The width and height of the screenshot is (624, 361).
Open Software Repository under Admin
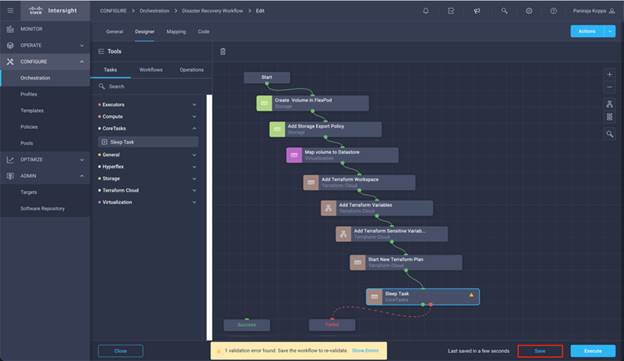pos(42,209)
